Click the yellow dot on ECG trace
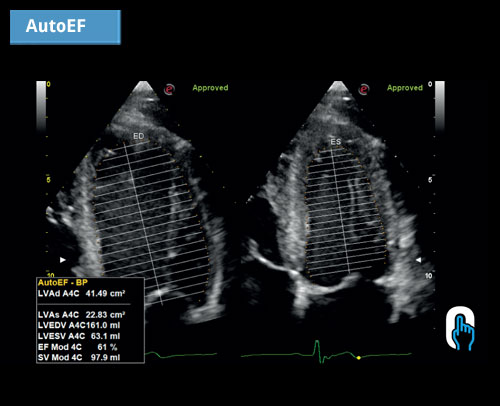 tap(358, 358)
